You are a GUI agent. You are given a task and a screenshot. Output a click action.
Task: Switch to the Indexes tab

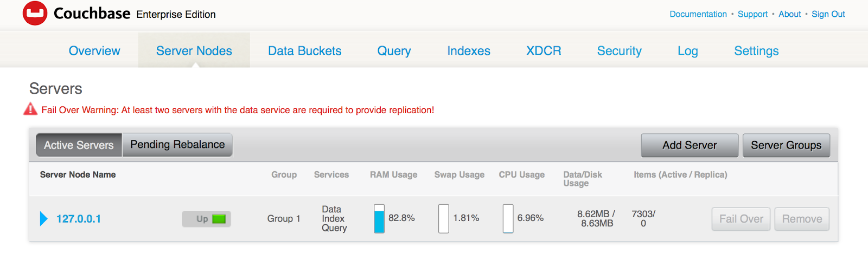tap(469, 51)
